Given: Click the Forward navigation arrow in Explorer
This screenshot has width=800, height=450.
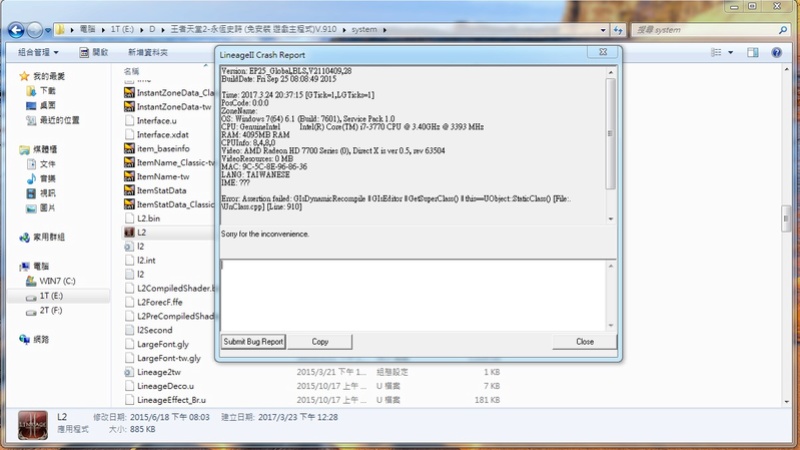Looking at the screenshot, I should 34,30.
